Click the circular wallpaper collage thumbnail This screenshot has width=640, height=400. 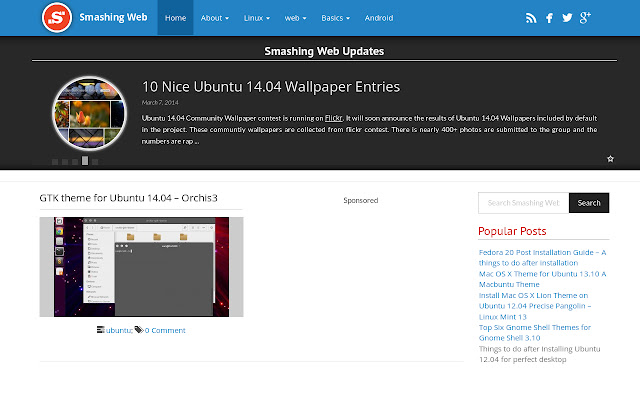pyautogui.click(x=90, y=113)
